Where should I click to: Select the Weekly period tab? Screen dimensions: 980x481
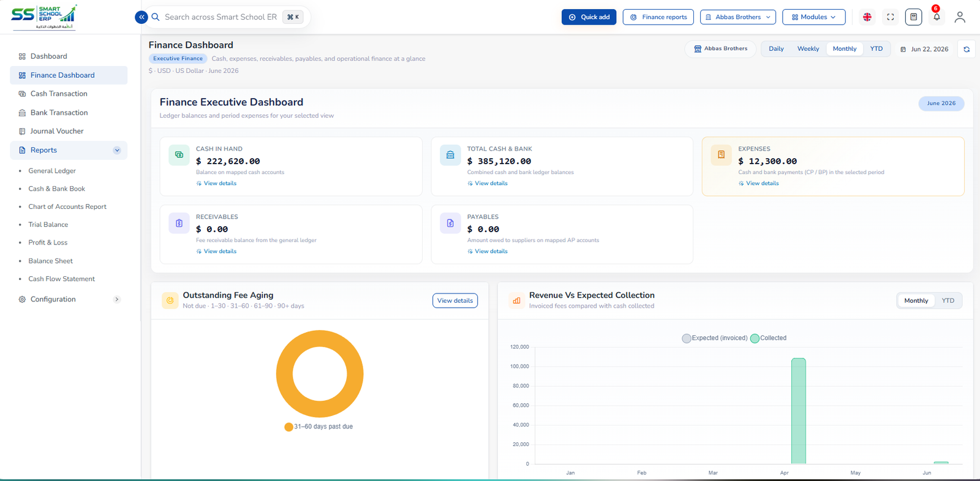(x=808, y=49)
